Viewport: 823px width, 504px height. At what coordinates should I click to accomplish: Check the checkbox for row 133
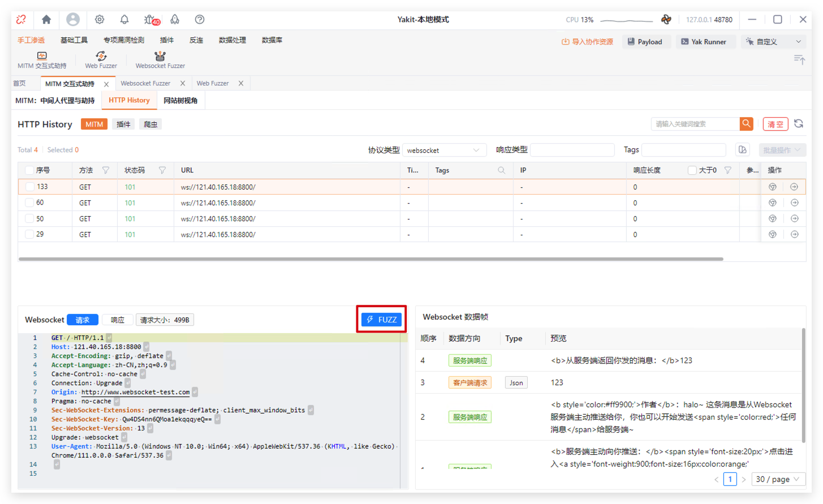click(x=29, y=187)
